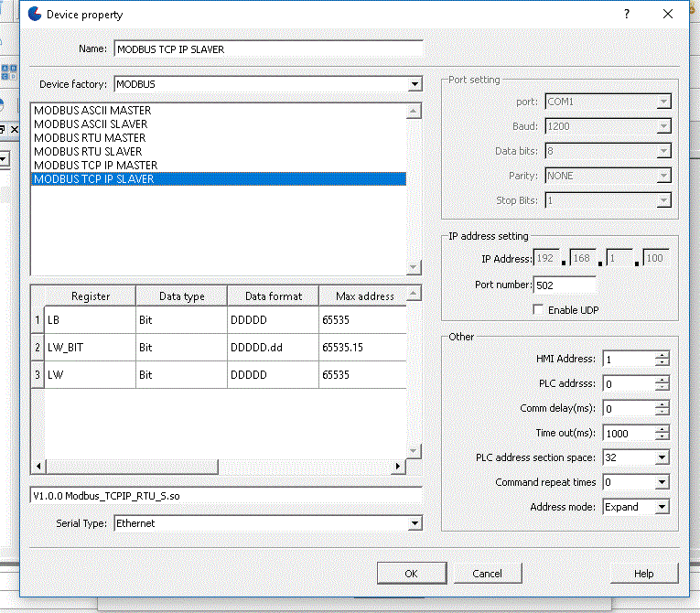Click the Comm delay spinner arrows
700x613 pixels.
pos(662,408)
